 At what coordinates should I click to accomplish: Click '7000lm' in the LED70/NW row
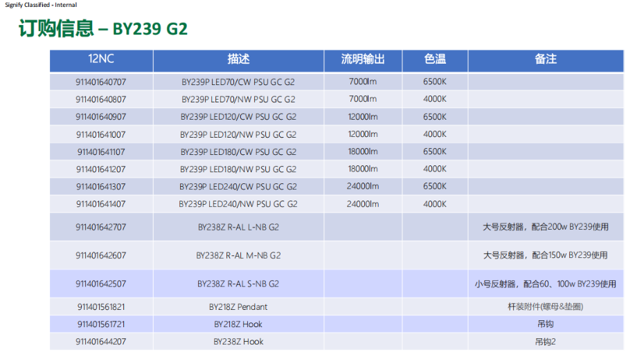(x=363, y=99)
